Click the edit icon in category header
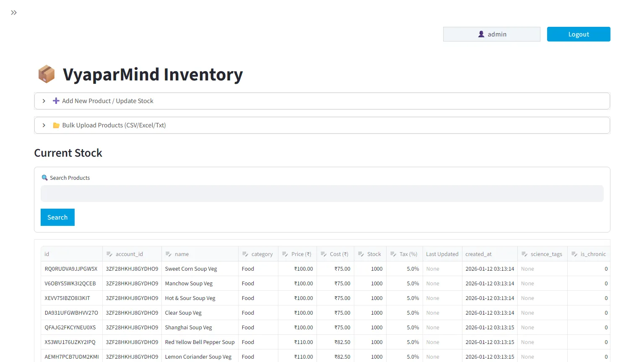Viewport: 644px width, 362px height. pyautogui.click(x=245, y=254)
